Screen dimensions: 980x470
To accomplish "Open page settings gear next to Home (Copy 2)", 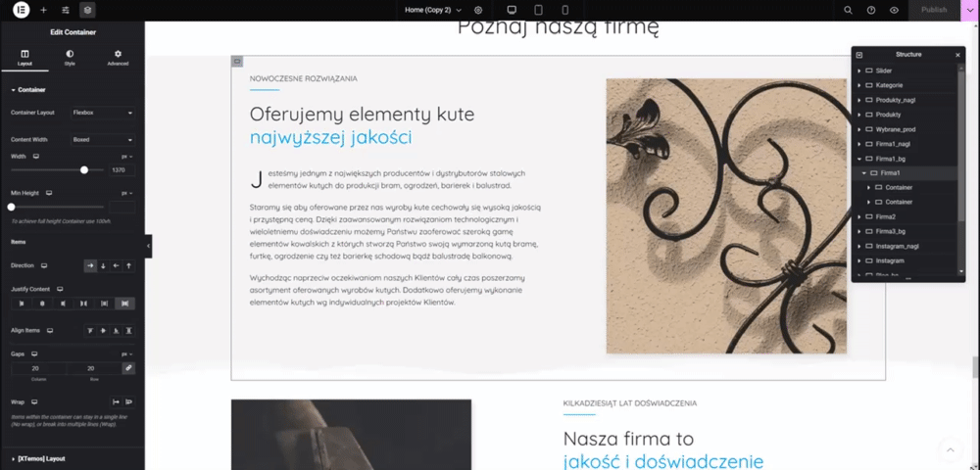I will point(478,10).
